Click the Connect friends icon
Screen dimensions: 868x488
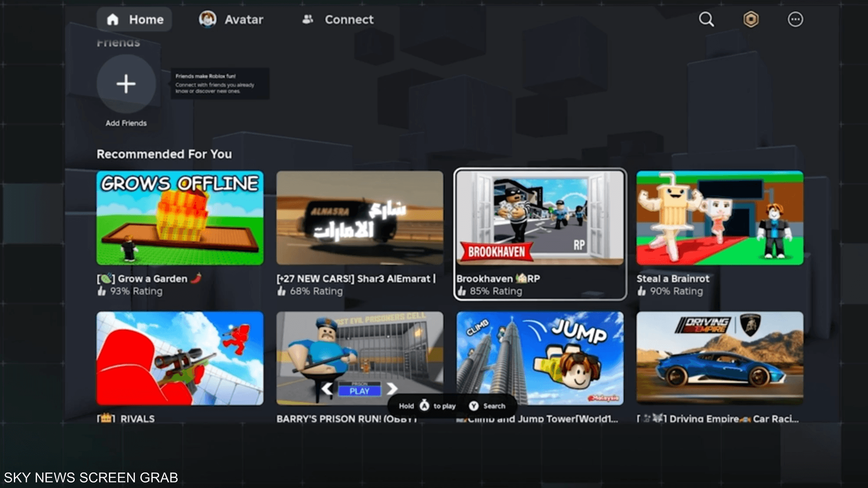point(308,19)
